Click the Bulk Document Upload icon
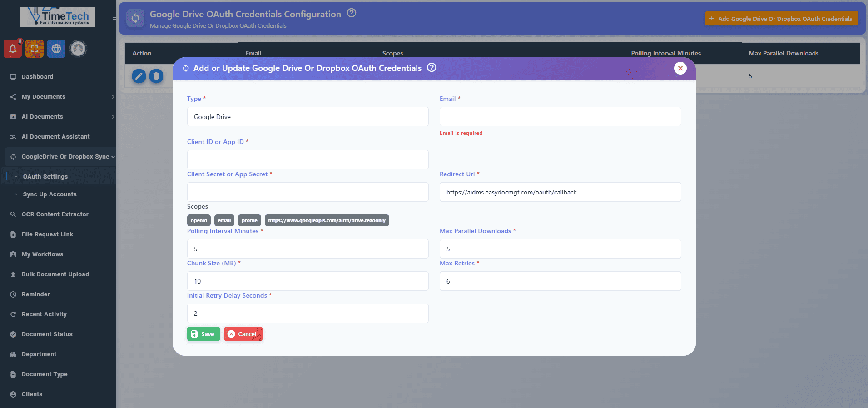The height and width of the screenshot is (408, 868). pos(13,274)
